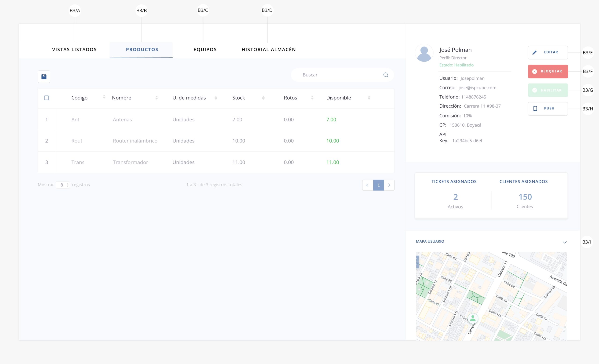Image resolution: width=599 pixels, height=364 pixels.
Task: Go to previous page arrow
Action: pos(367,185)
